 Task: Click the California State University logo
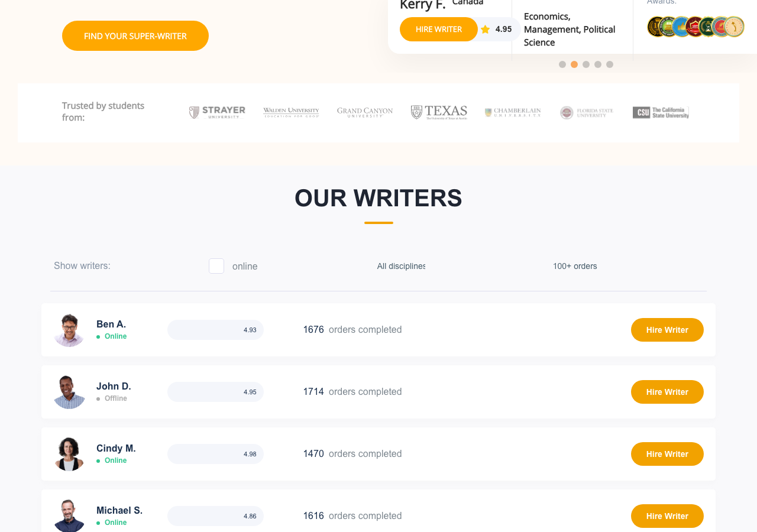[661, 112]
